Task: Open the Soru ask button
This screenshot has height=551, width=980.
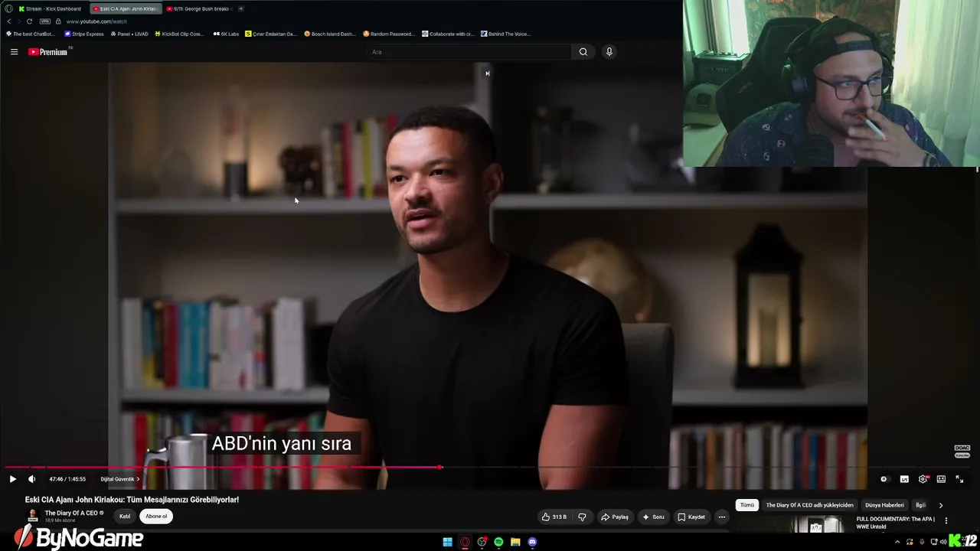Action: (x=653, y=517)
